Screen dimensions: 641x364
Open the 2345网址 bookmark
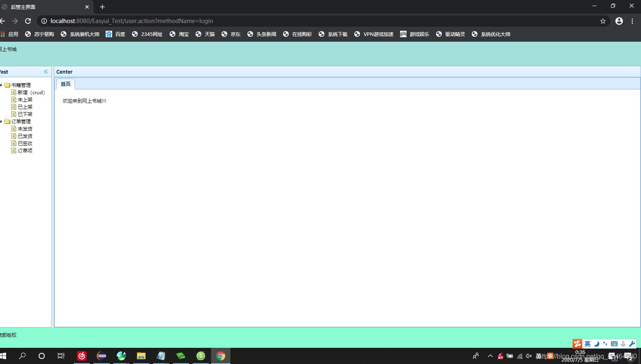[147, 34]
